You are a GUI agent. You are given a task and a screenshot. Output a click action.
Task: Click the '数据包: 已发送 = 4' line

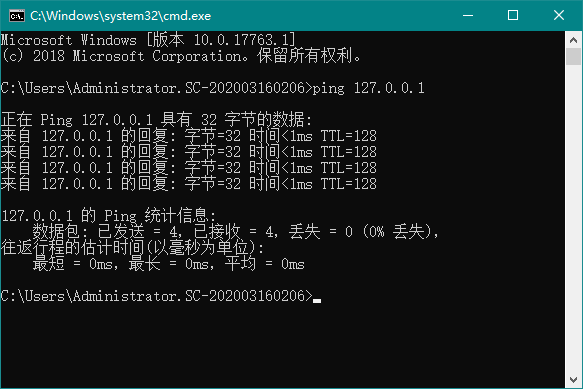point(236,232)
